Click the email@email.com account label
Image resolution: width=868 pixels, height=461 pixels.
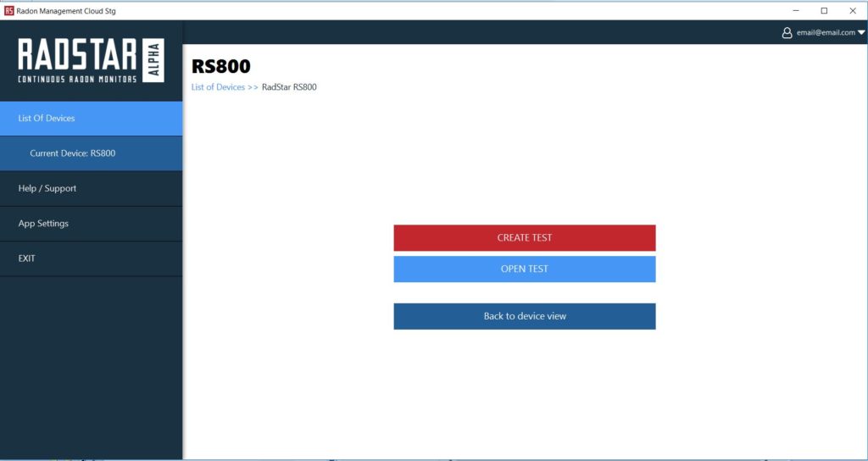[x=826, y=33]
